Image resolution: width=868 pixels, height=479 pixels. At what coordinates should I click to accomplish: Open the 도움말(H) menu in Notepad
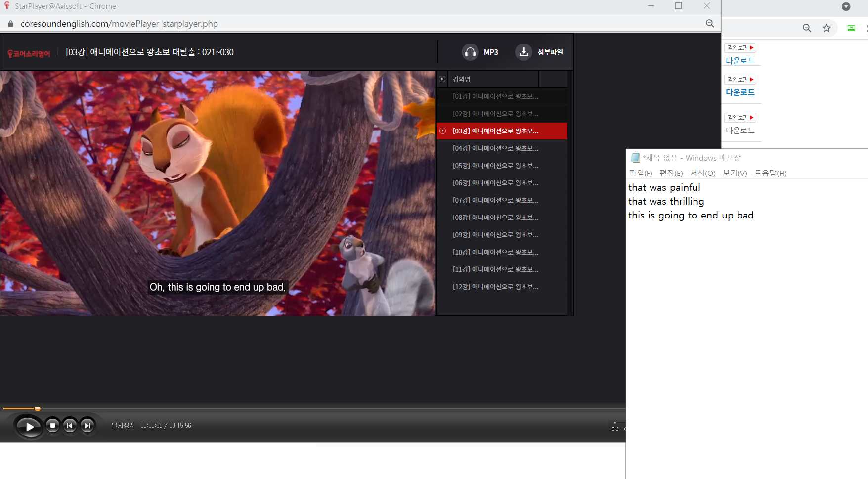pos(771,173)
